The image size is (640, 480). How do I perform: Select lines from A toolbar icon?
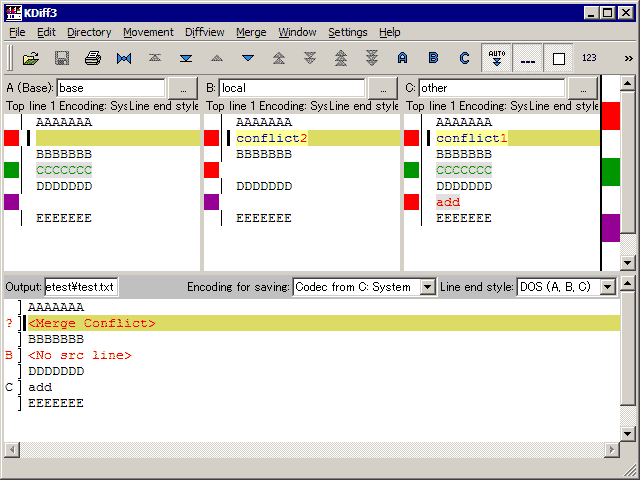402,58
